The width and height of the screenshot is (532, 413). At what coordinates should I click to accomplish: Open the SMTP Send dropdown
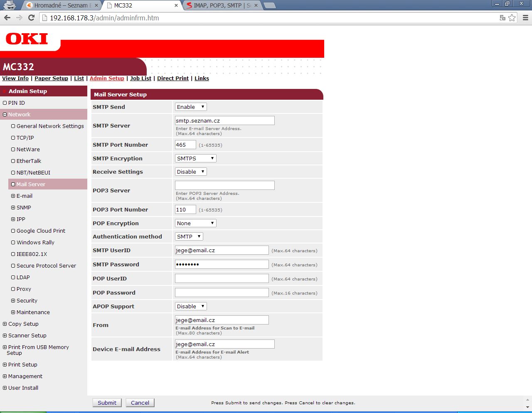point(191,107)
